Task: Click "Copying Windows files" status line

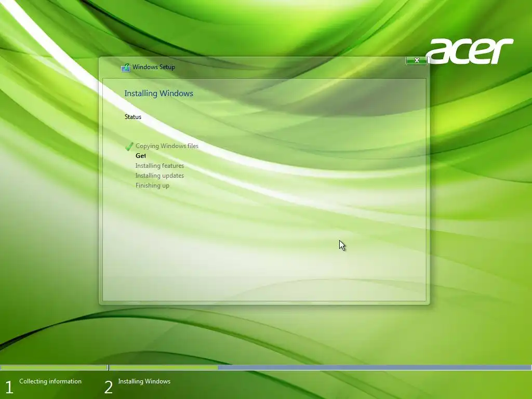Action: point(167,146)
